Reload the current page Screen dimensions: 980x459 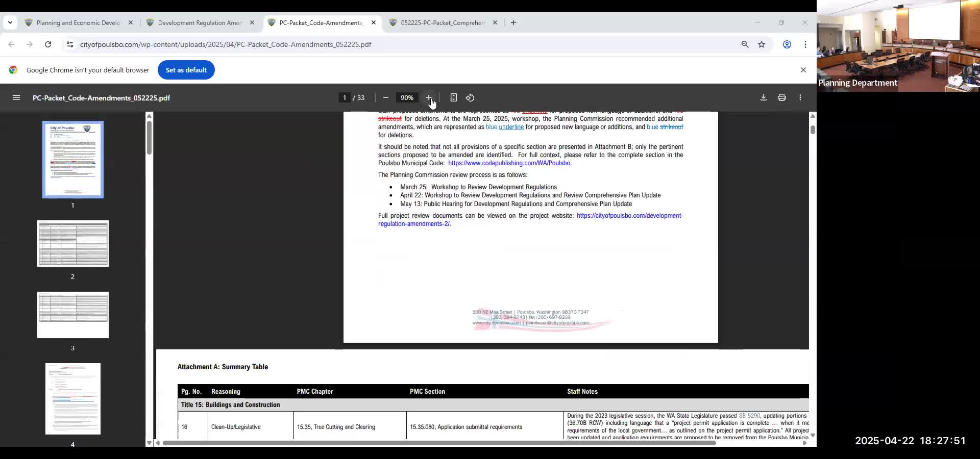point(48,44)
